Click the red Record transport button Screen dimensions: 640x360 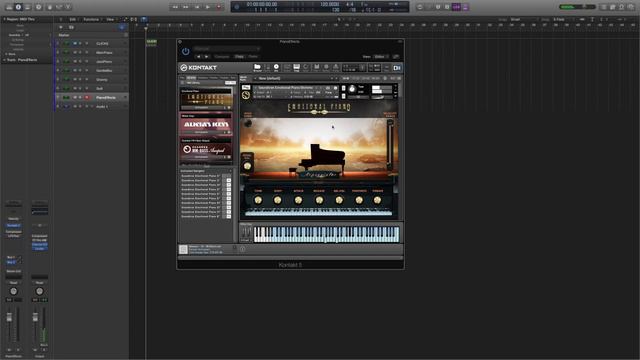219,7
